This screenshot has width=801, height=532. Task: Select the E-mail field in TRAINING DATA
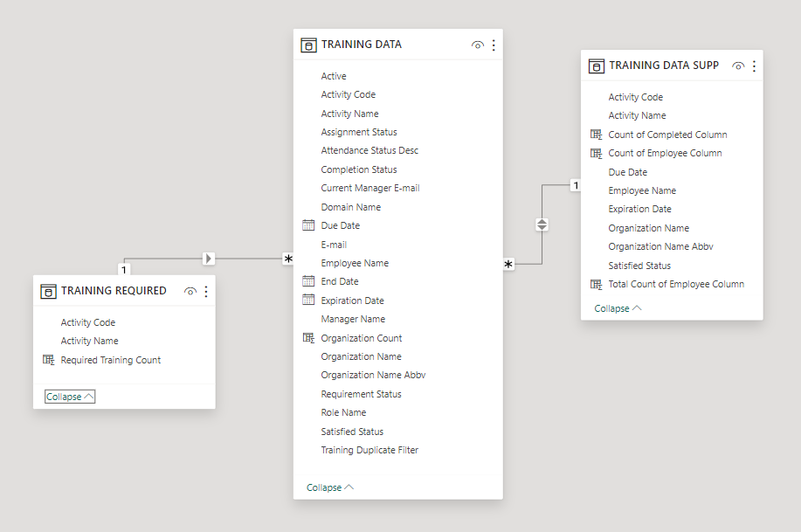click(x=334, y=245)
